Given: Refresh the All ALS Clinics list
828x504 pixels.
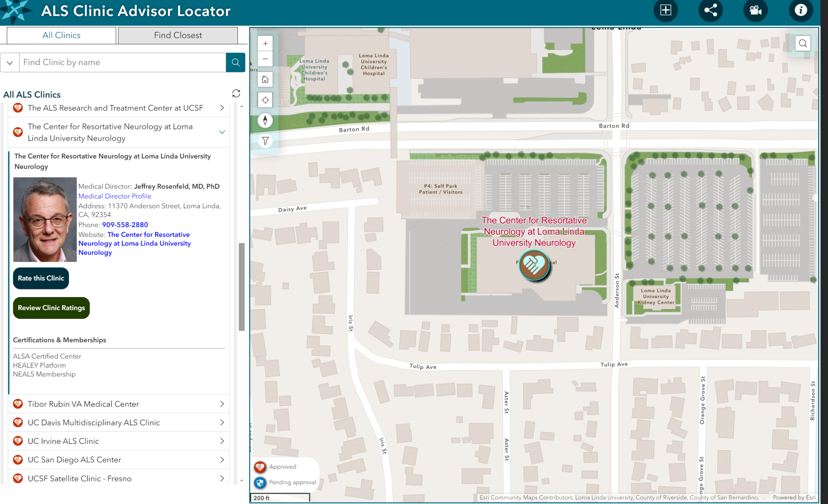Looking at the screenshot, I should tap(236, 93).
